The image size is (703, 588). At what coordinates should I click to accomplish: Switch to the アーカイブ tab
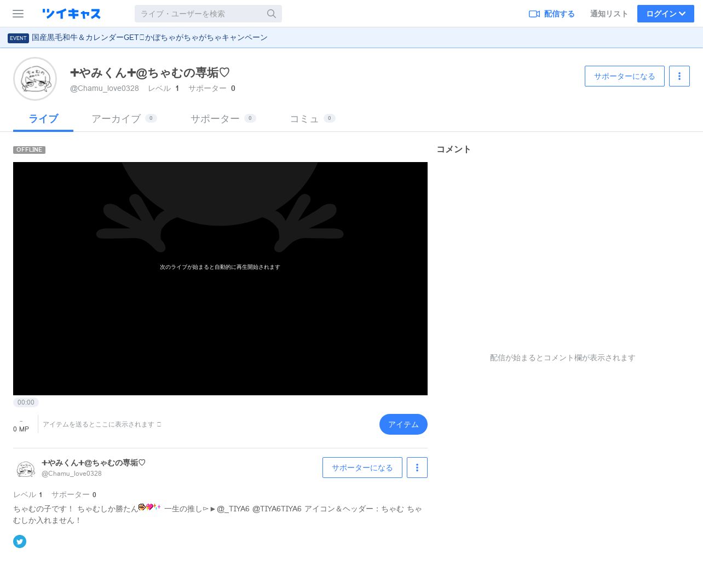tap(124, 119)
